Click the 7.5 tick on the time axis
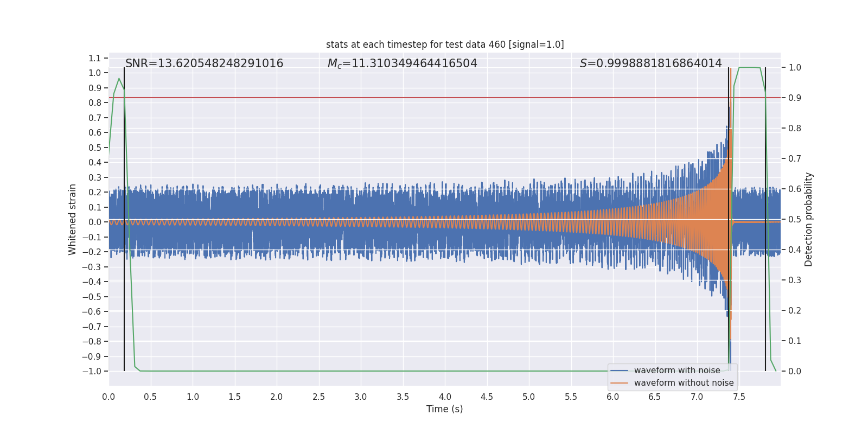The width and height of the screenshot is (868, 434). tap(739, 397)
